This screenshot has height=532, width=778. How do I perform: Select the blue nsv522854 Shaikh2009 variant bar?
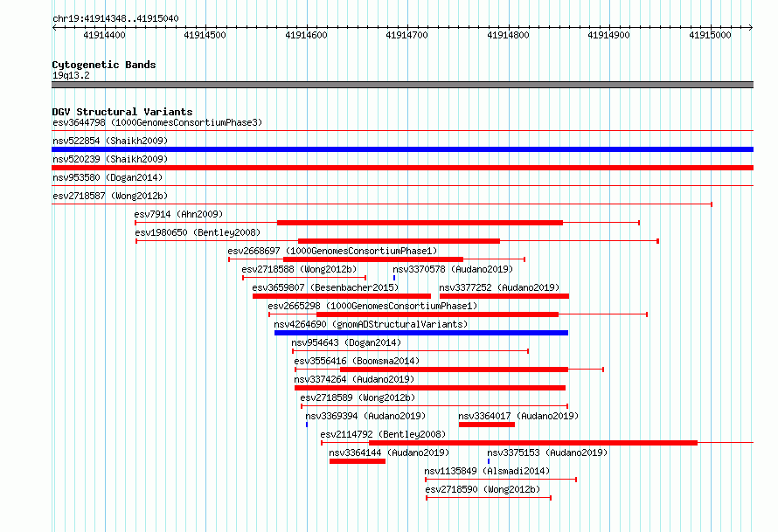(x=402, y=149)
